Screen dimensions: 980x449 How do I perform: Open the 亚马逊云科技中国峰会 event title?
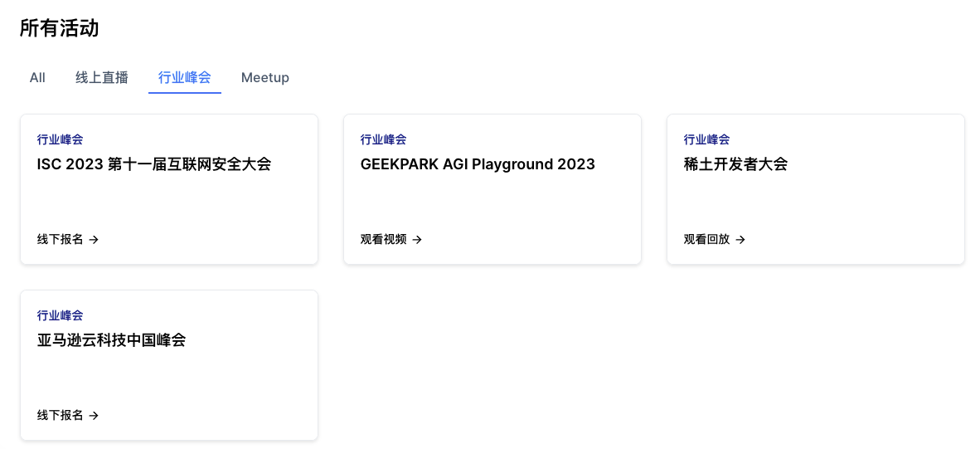[111, 340]
